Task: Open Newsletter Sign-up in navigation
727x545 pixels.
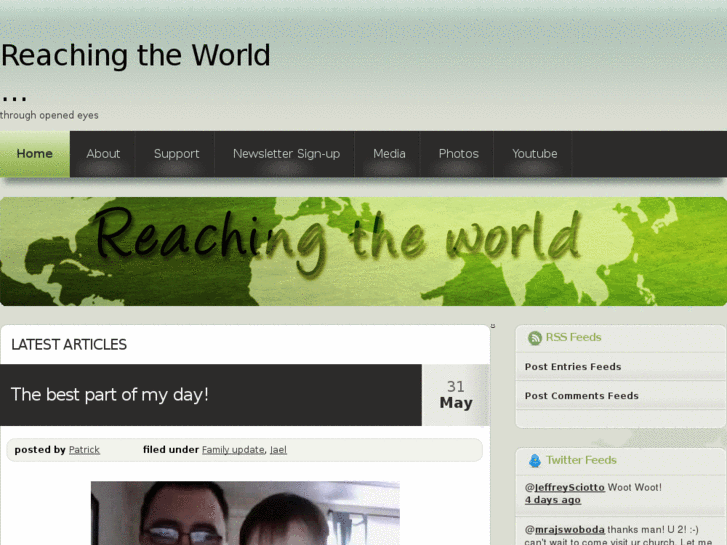Action: click(286, 154)
